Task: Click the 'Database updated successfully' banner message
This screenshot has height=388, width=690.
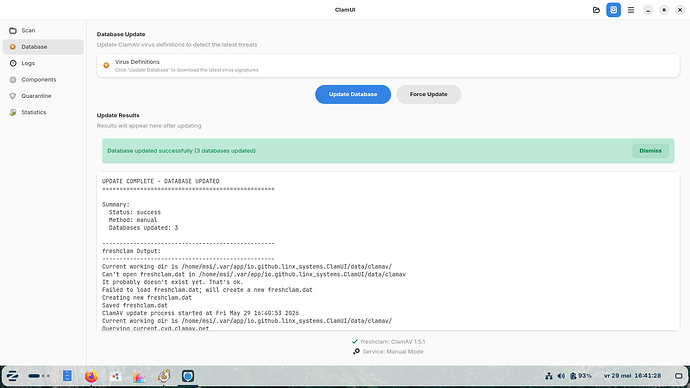Action: (x=181, y=150)
